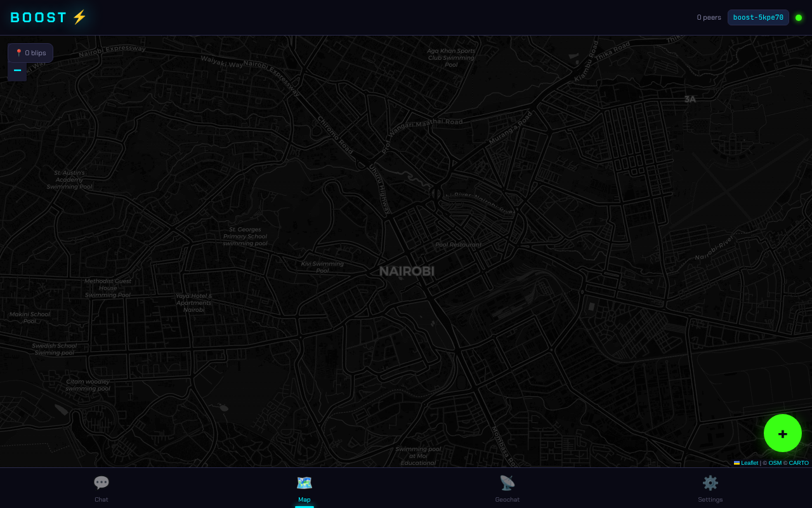Open Geochat via the satellite dish icon
Image resolution: width=812 pixels, height=508 pixels.
click(507, 483)
